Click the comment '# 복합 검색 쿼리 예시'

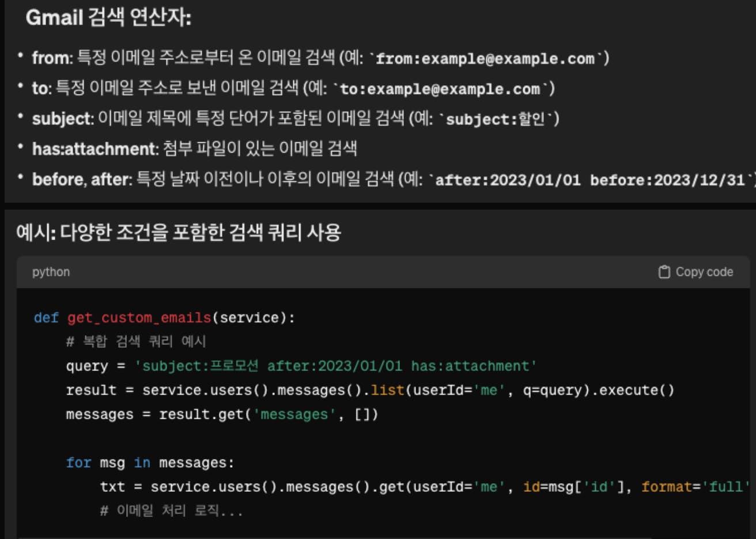pos(136,341)
